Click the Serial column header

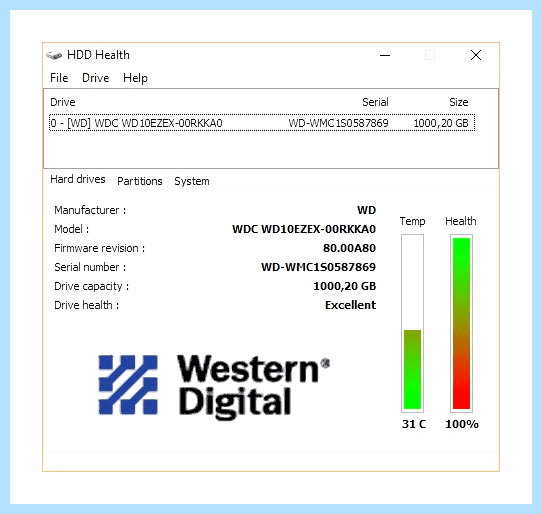(x=375, y=102)
